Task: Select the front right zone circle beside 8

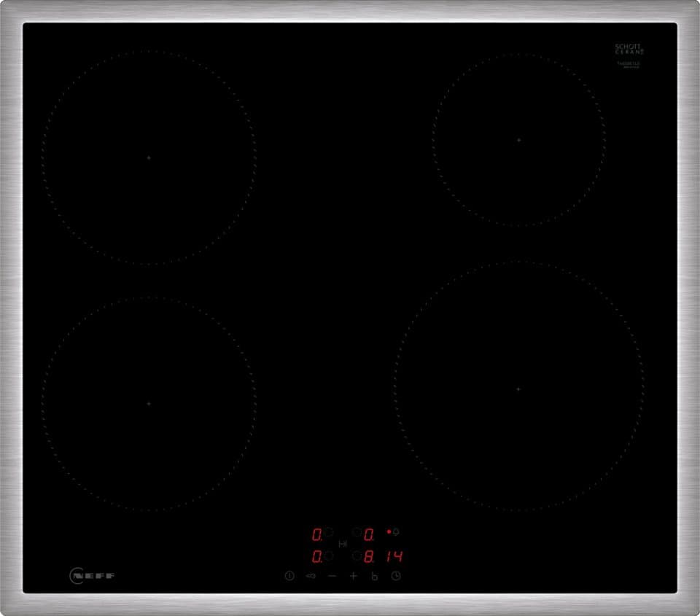Action: [357, 555]
